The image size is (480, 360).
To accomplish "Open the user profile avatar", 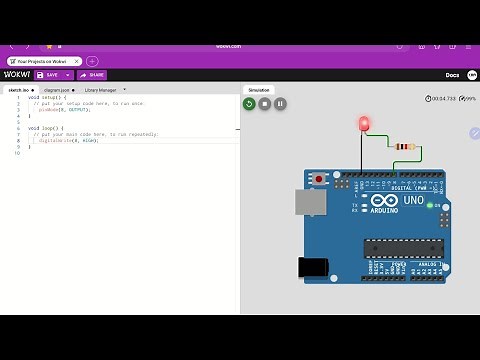I will click(x=472, y=75).
